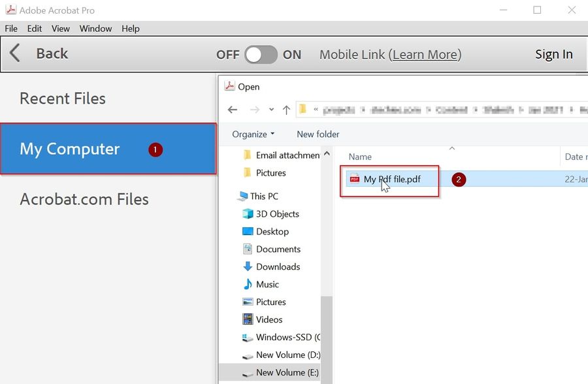Go back in the Open dialog navigation

click(x=233, y=110)
